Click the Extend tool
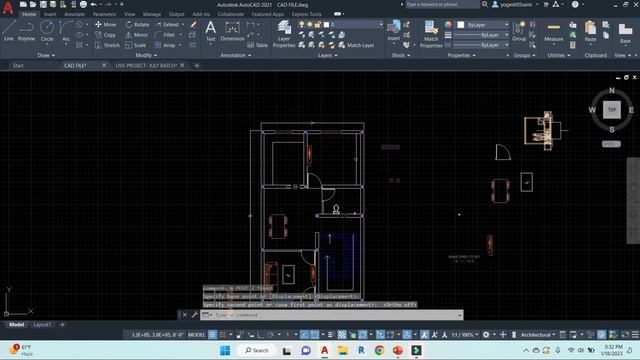The width and height of the screenshot is (640, 360). (167, 24)
